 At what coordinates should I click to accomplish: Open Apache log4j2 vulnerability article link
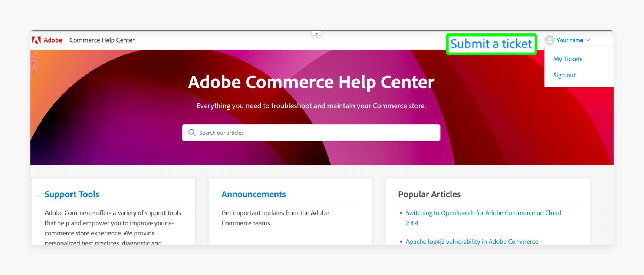pyautogui.click(x=472, y=241)
